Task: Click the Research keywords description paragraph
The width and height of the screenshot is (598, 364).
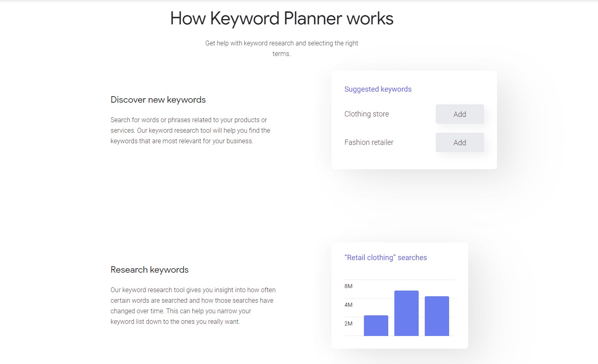Action: click(193, 306)
